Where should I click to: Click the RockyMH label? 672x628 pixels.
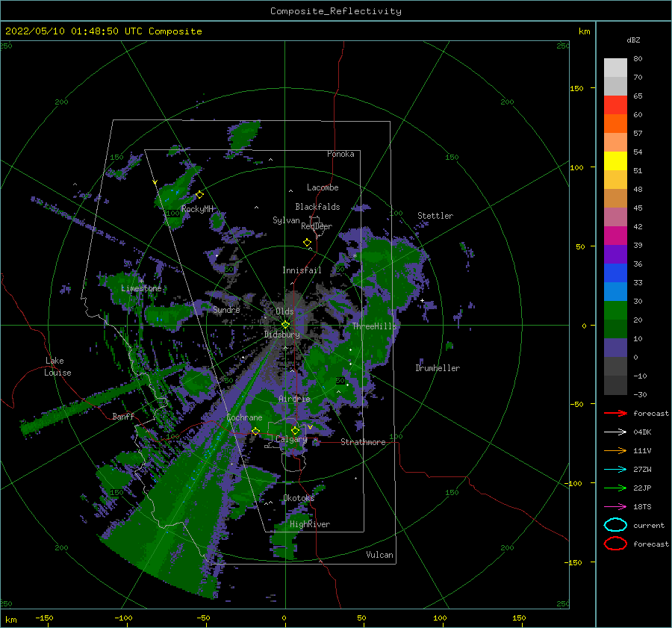197,209
